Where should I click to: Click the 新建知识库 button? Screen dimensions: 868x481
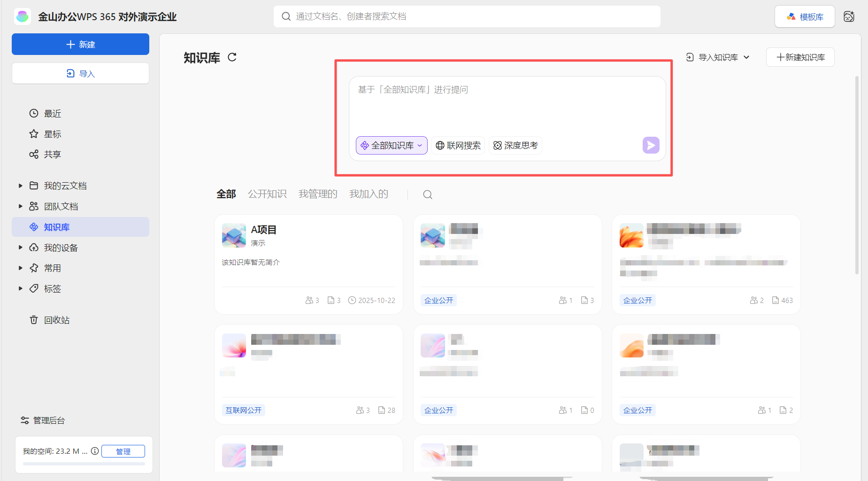(800, 57)
